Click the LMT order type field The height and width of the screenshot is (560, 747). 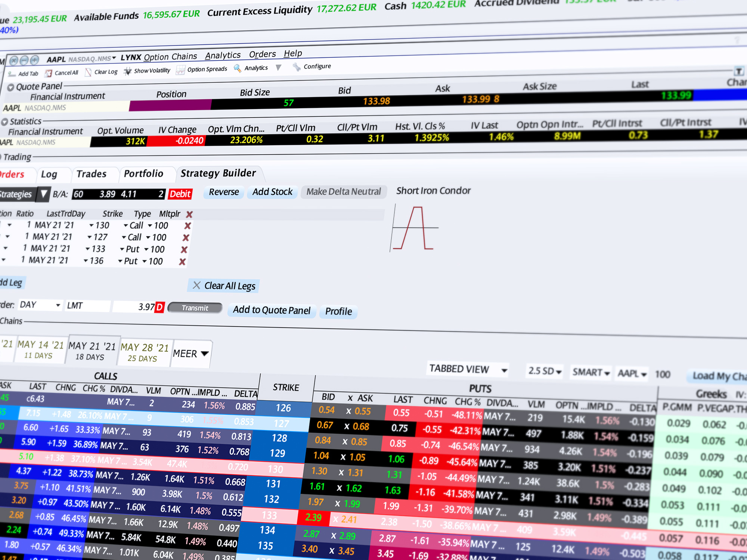(88, 306)
